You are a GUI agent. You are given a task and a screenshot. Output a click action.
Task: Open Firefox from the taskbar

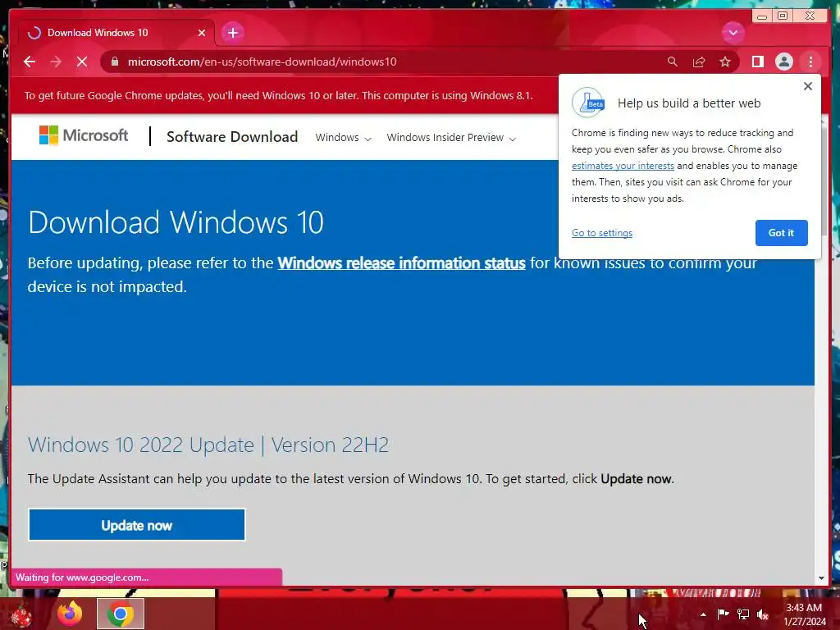pyautogui.click(x=71, y=614)
